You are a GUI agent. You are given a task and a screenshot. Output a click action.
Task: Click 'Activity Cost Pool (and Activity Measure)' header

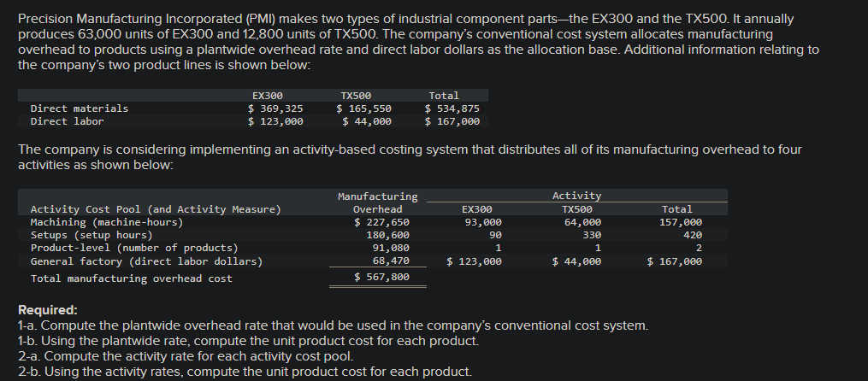click(156, 209)
